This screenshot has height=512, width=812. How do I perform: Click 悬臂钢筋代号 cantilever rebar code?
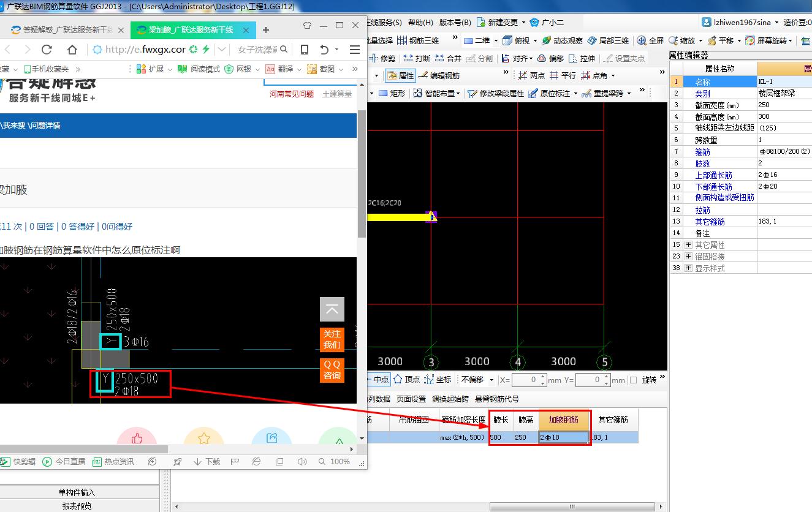click(496, 399)
